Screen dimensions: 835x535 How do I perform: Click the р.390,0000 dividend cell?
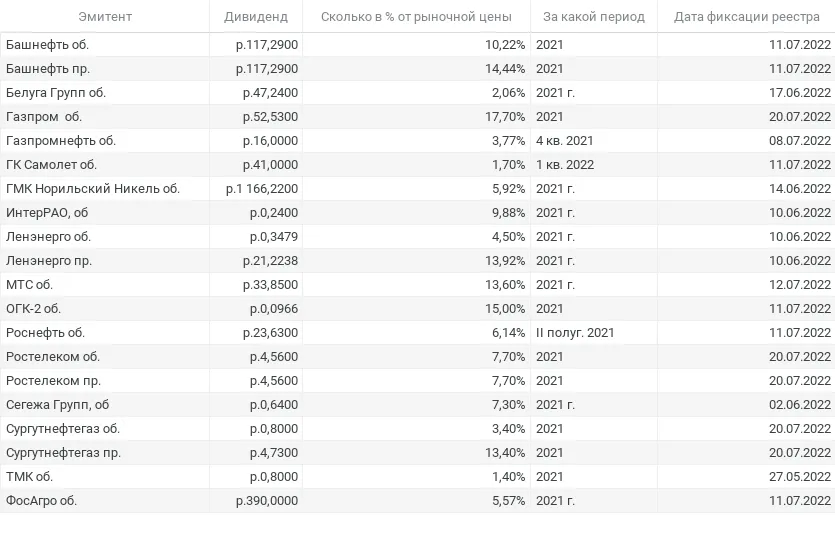pyautogui.click(x=267, y=500)
